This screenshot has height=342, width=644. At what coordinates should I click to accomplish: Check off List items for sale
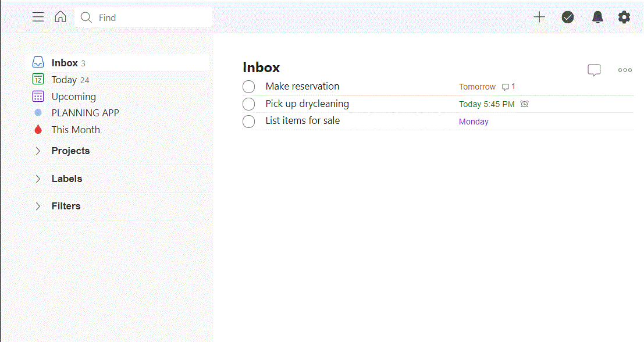click(248, 121)
